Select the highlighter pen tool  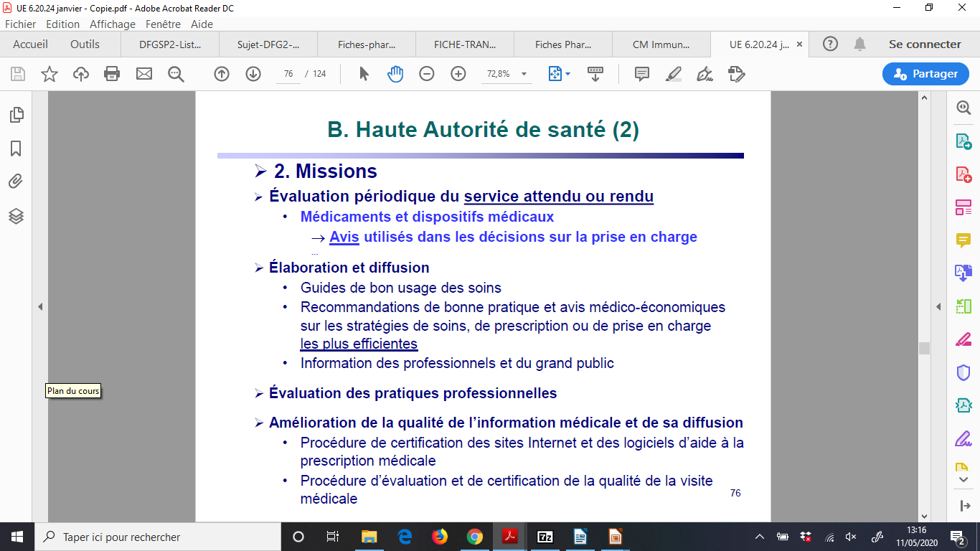[x=673, y=74]
